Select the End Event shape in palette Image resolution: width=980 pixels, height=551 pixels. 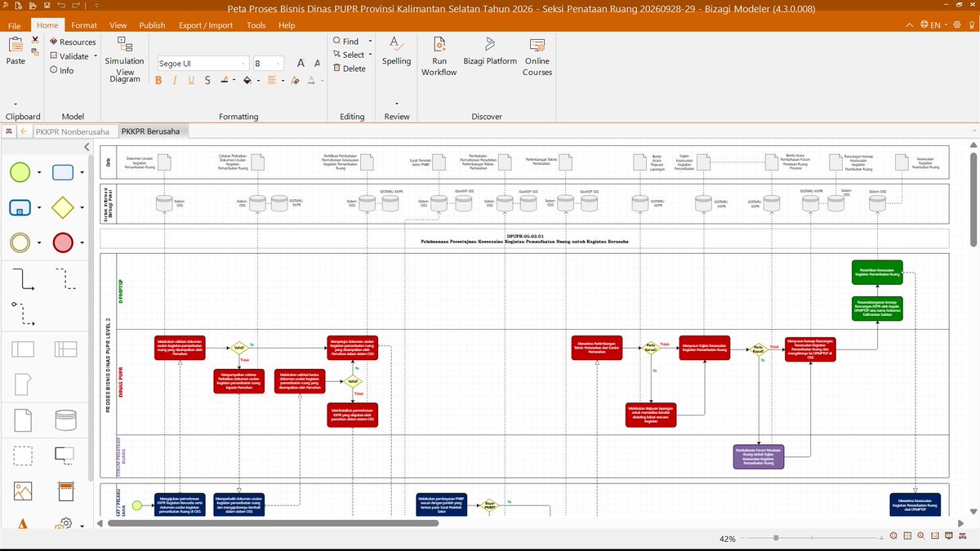(64, 242)
